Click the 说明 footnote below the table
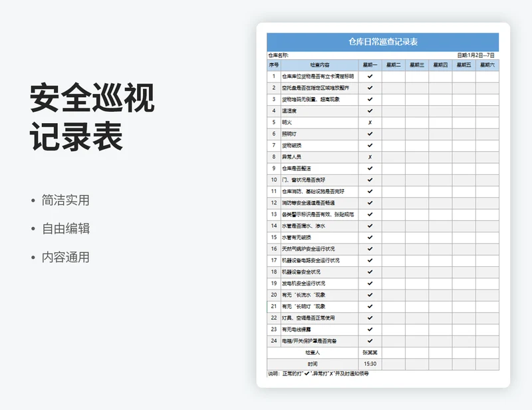 pyautogui.click(x=319, y=373)
